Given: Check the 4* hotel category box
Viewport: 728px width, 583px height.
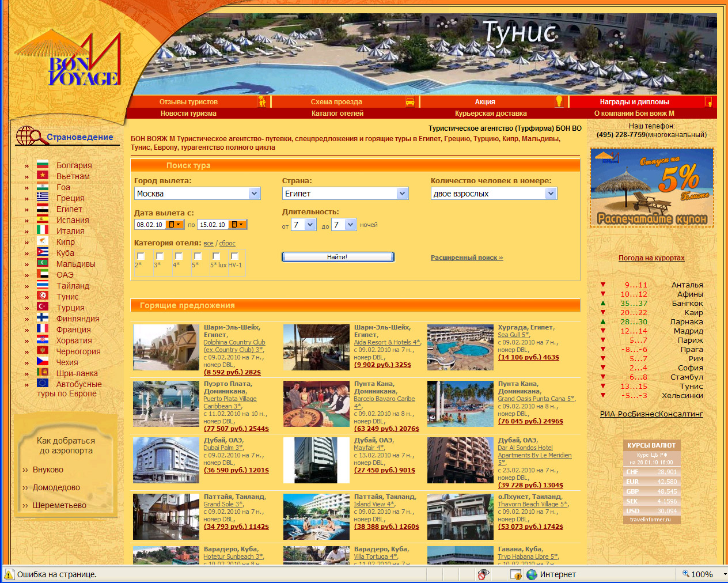Looking at the screenshot, I should [179, 256].
